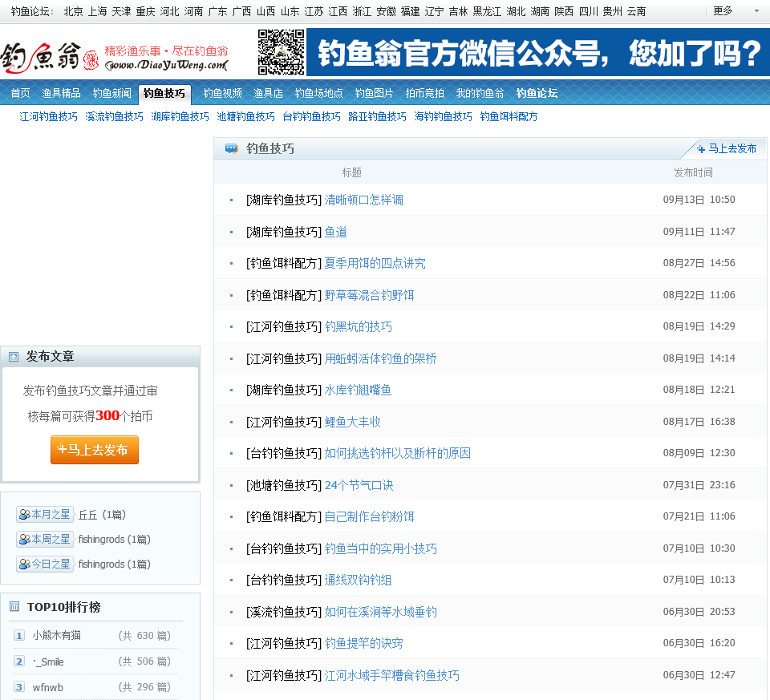Open article 自己制作台钓粉饵

[369, 516]
